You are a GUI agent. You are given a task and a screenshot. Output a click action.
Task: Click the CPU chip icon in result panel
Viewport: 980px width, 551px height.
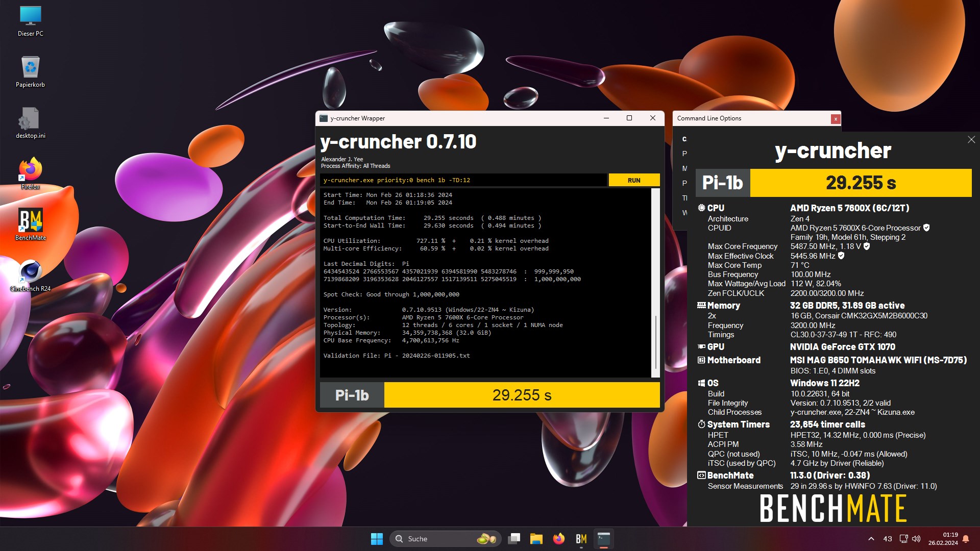(701, 208)
